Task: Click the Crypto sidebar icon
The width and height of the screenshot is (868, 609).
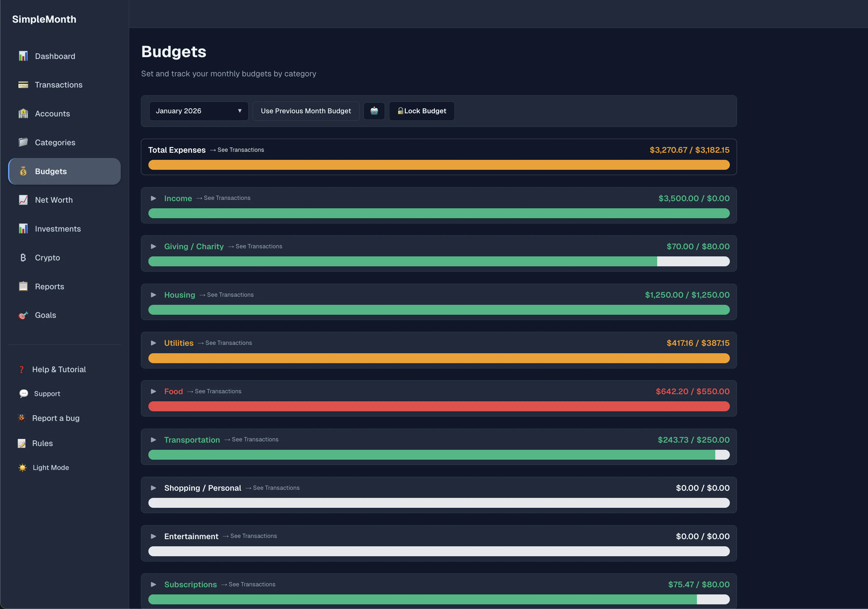Action: point(23,257)
